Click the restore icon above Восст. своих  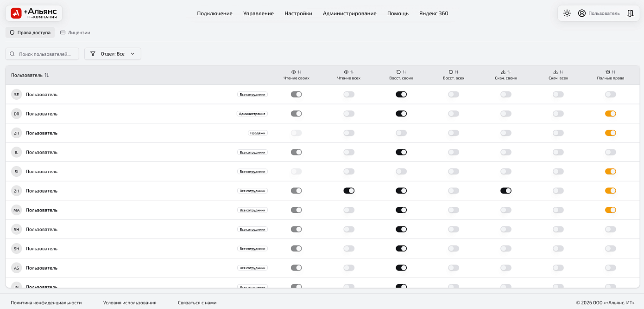coord(398,72)
